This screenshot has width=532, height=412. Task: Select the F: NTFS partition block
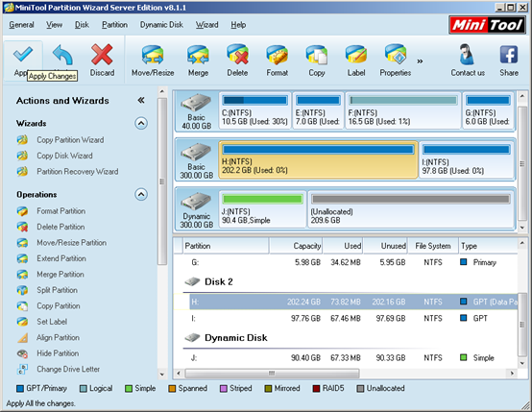(403, 110)
